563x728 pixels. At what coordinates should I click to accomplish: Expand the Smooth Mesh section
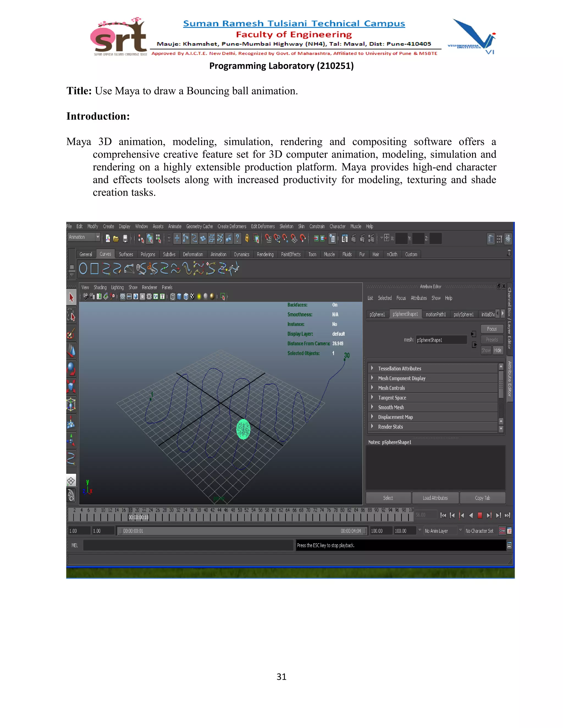pyautogui.click(x=433, y=407)
